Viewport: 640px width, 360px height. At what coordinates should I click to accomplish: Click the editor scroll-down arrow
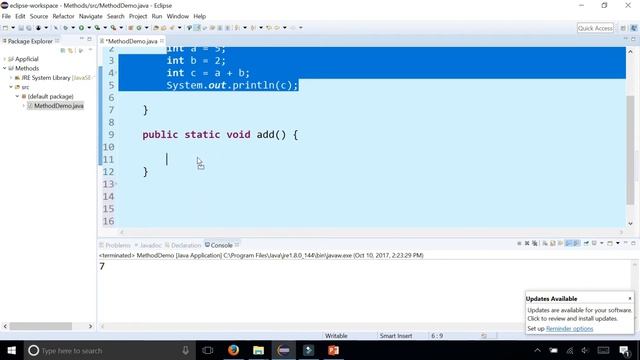pos(631,224)
